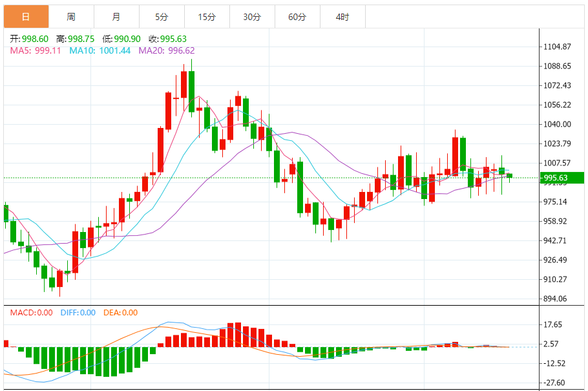This screenshot has width=588, height=391.
Task: Click the tallest red MACD histogram bar
Action: tap(238, 335)
